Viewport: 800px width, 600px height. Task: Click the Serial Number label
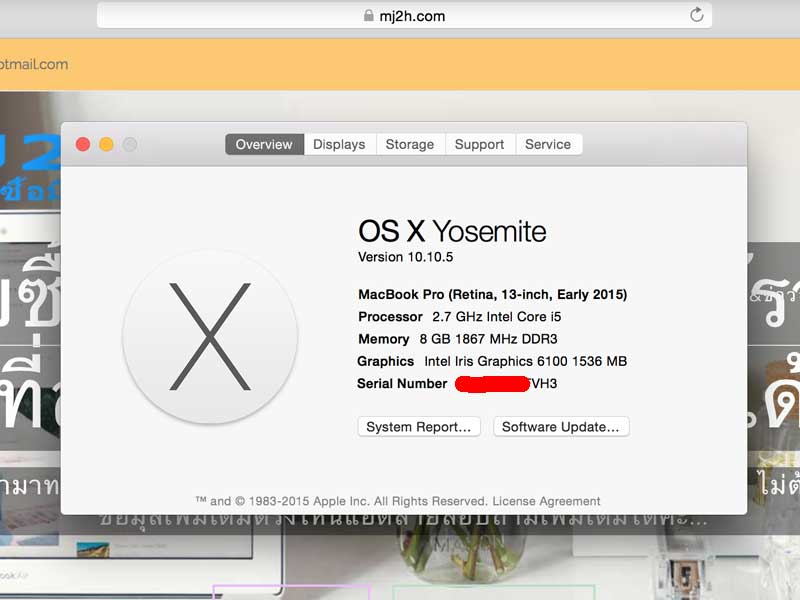tap(402, 384)
